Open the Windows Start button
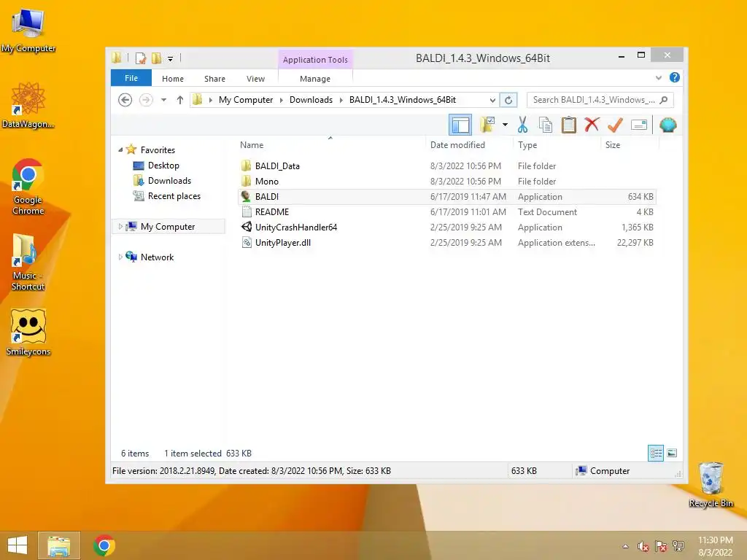Screen dimensions: 747x560 18,545
